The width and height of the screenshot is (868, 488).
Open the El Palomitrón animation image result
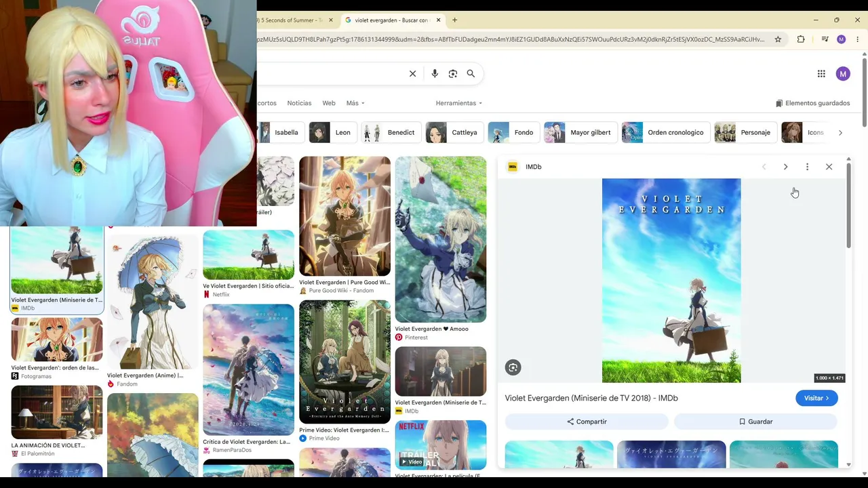click(56, 413)
